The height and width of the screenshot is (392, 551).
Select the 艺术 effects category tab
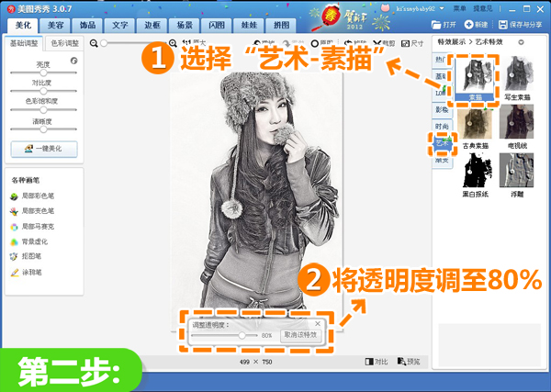click(443, 143)
